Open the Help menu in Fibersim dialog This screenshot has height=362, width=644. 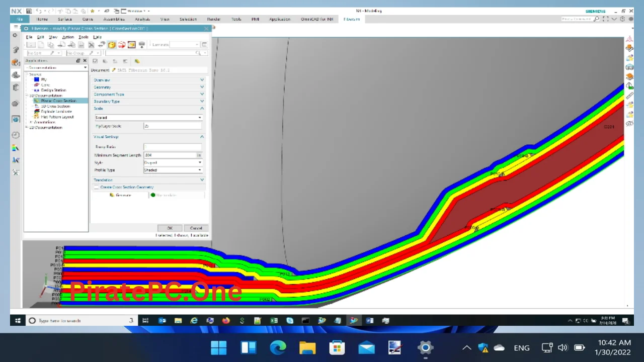97,37
